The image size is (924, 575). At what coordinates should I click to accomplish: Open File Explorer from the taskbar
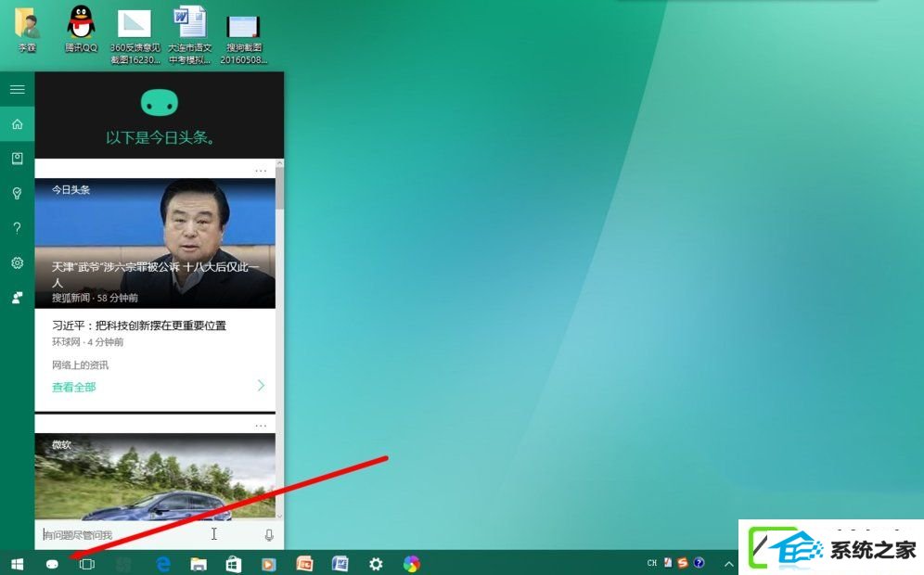point(199,564)
